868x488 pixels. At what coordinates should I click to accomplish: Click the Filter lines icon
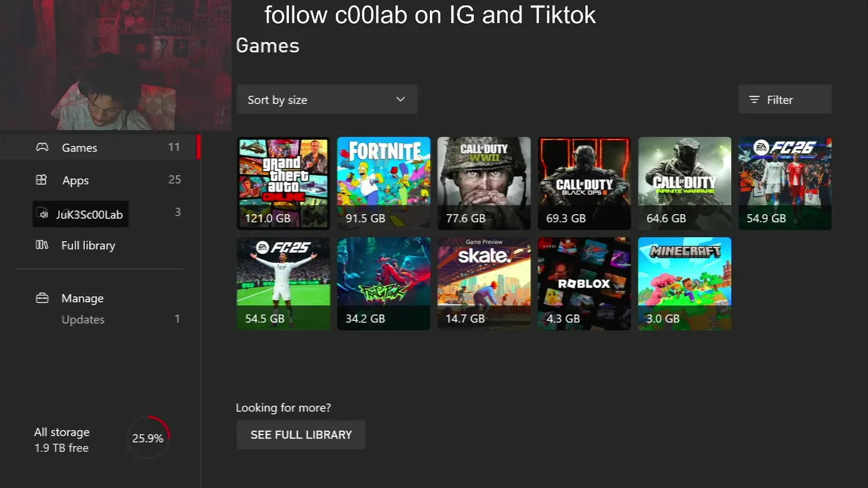[754, 100]
